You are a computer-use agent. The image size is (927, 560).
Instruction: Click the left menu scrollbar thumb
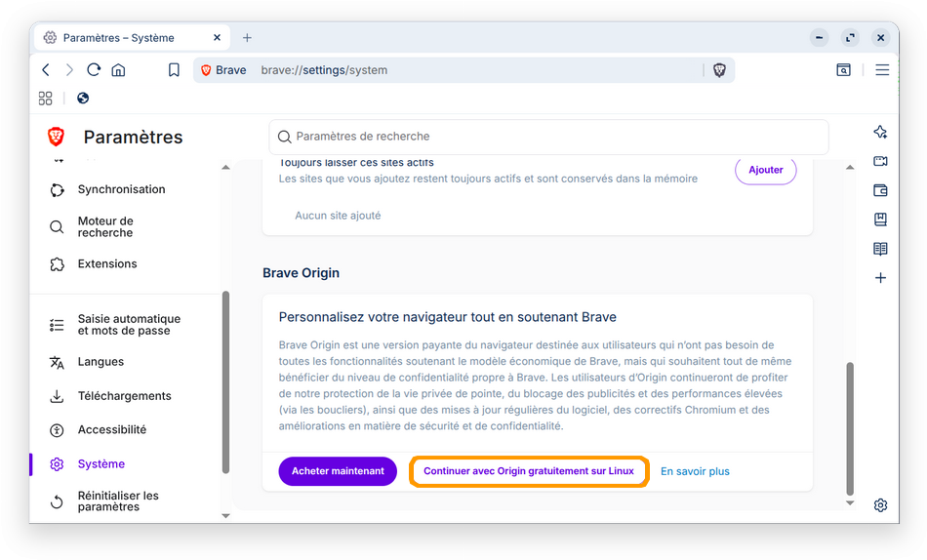225,382
